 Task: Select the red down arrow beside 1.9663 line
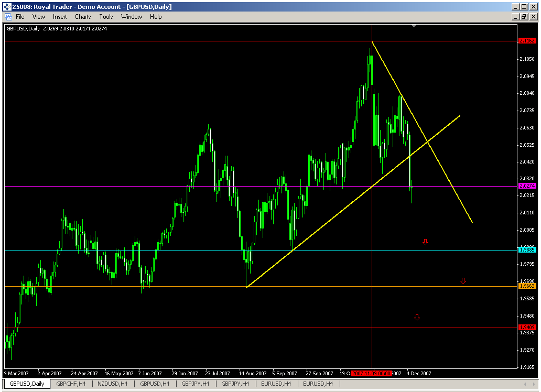(x=463, y=281)
